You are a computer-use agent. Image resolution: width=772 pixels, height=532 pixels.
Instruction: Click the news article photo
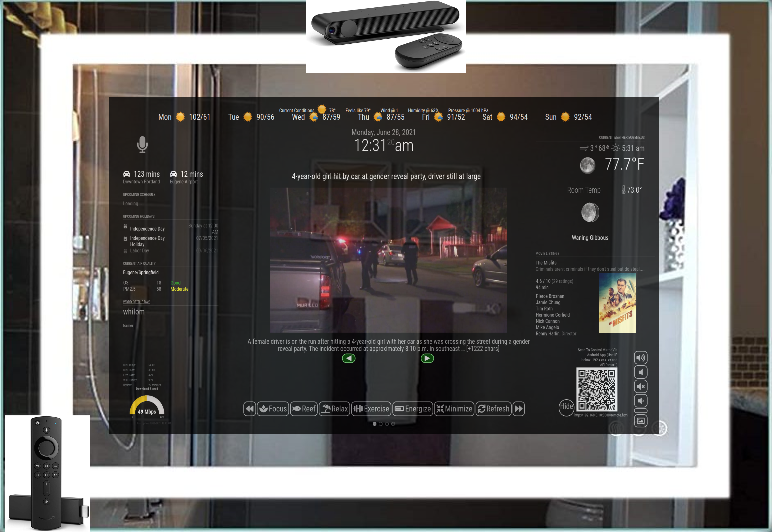(x=388, y=260)
